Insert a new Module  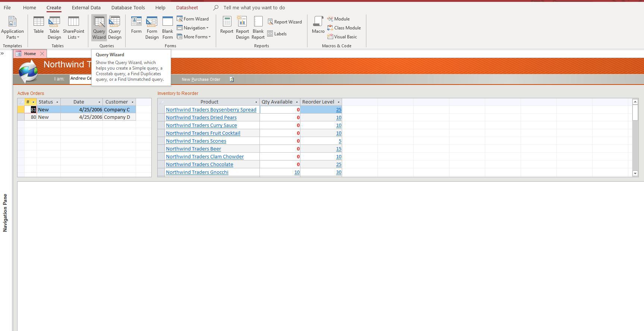(x=338, y=19)
